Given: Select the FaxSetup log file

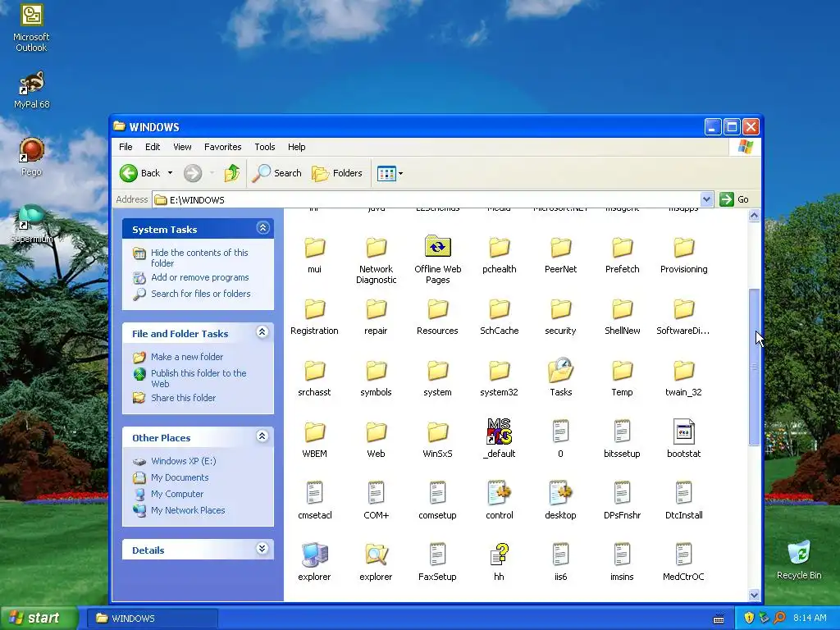Looking at the screenshot, I should click(x=438, y=555).
